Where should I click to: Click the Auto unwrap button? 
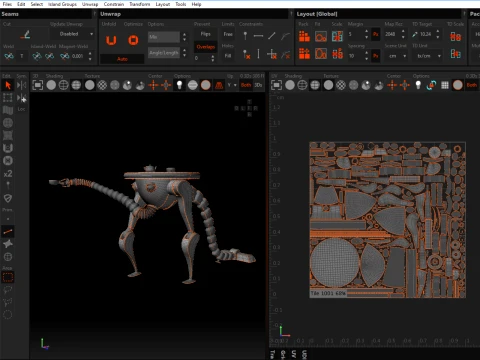point(122,59)
